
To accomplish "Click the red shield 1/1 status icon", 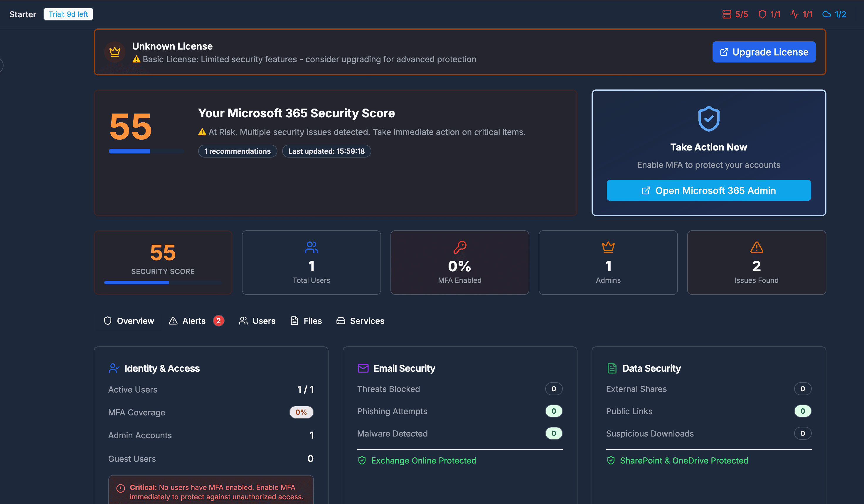I will pyautogui.click(x=762, y=14).
